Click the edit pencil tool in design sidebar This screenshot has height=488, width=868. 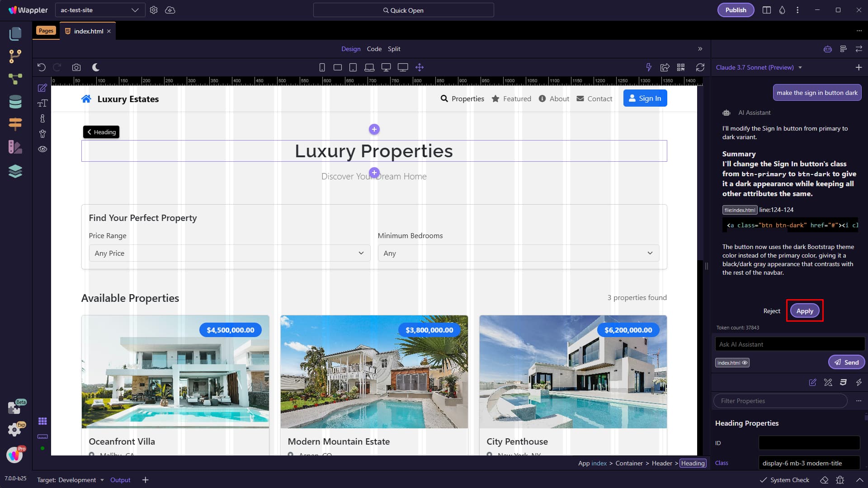(x=42, y=88)
